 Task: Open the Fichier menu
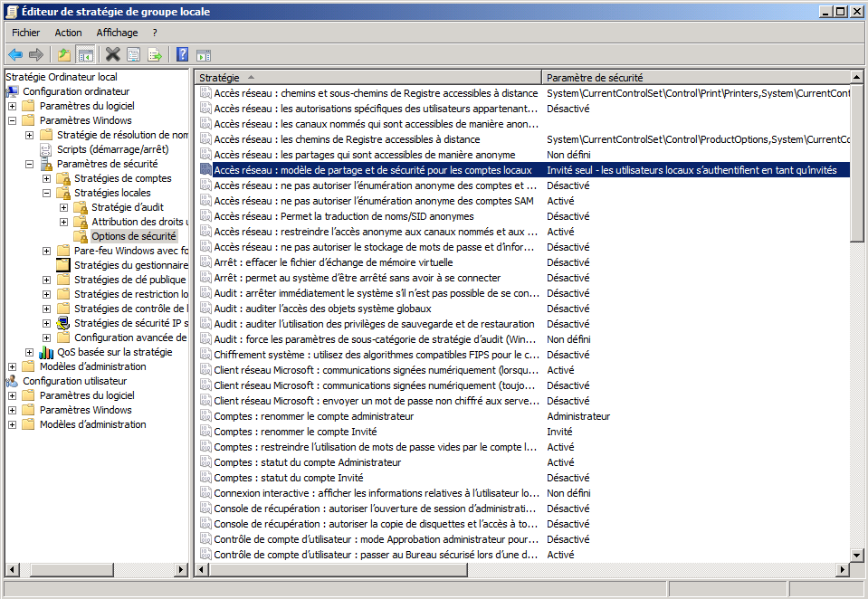coord(26,33)
